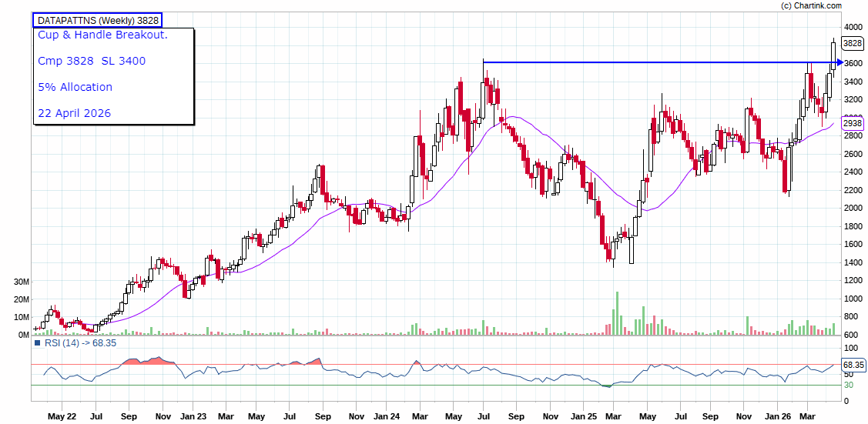Click the blue legend square beside RSI (14)
Viewport: 868px width, 424px height.
(38, 342)
